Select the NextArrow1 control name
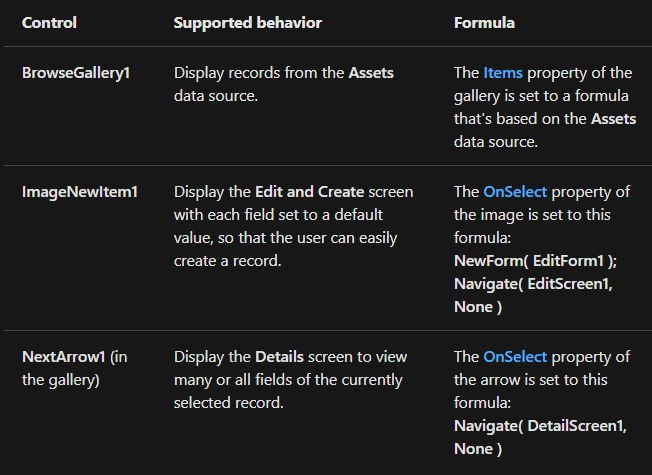Image resolution: width=652 pixels, height=475 pixels. [x=62, y=357]
